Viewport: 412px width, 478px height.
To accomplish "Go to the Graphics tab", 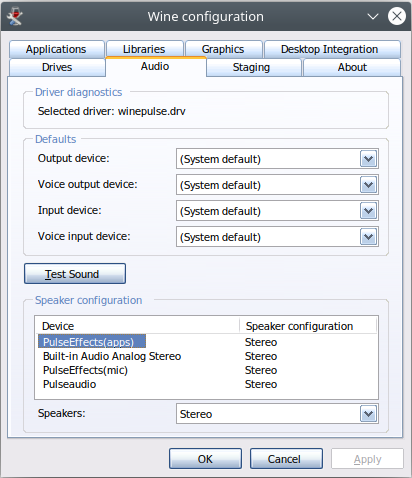I will point(223,49).
